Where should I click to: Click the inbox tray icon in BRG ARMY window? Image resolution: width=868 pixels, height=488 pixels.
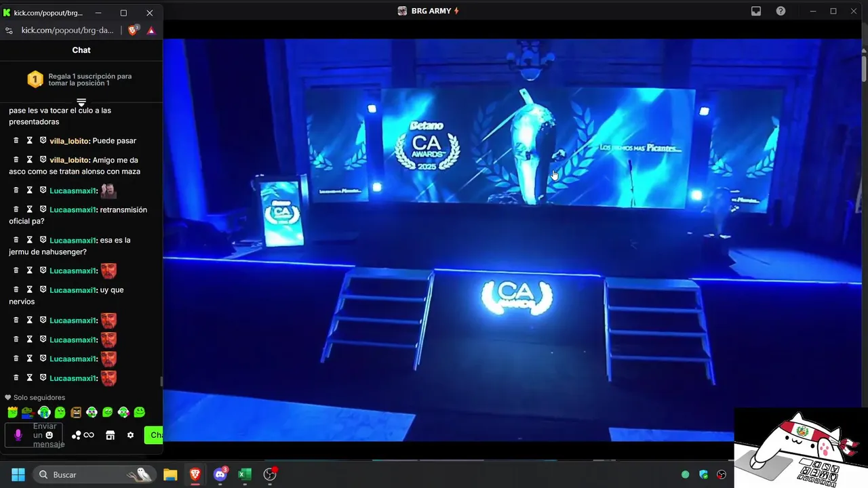coord(756,11)
